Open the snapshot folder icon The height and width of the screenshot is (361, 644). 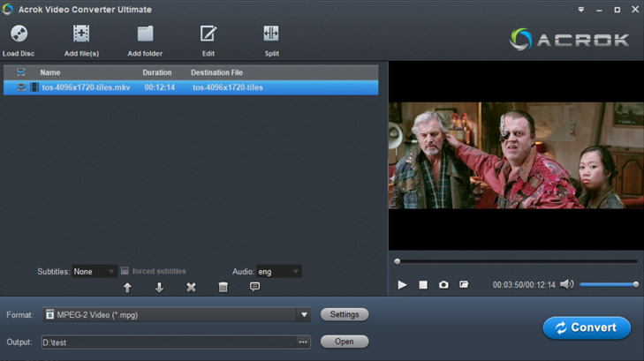(x=464, y=284)
